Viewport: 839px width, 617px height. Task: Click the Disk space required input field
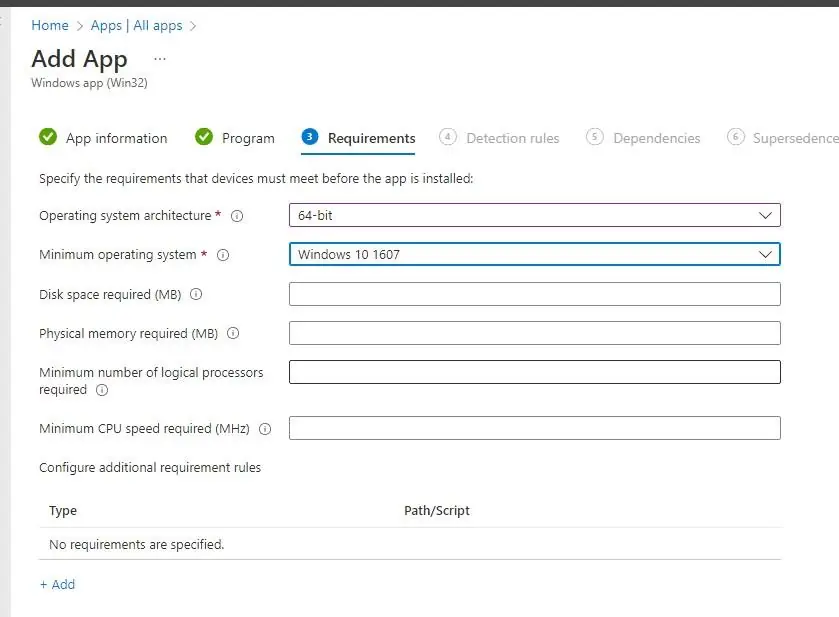click(x=535, y=294)
